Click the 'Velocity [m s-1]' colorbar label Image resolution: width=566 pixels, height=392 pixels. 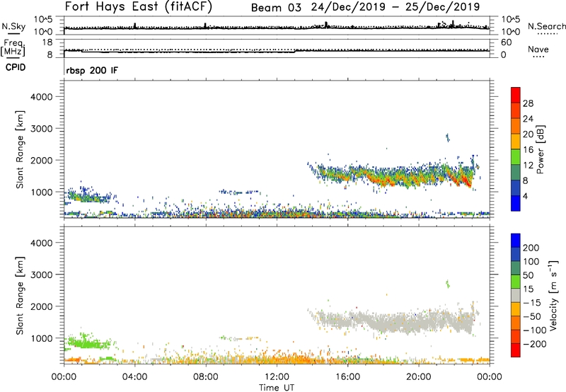(x=553, y=295)
